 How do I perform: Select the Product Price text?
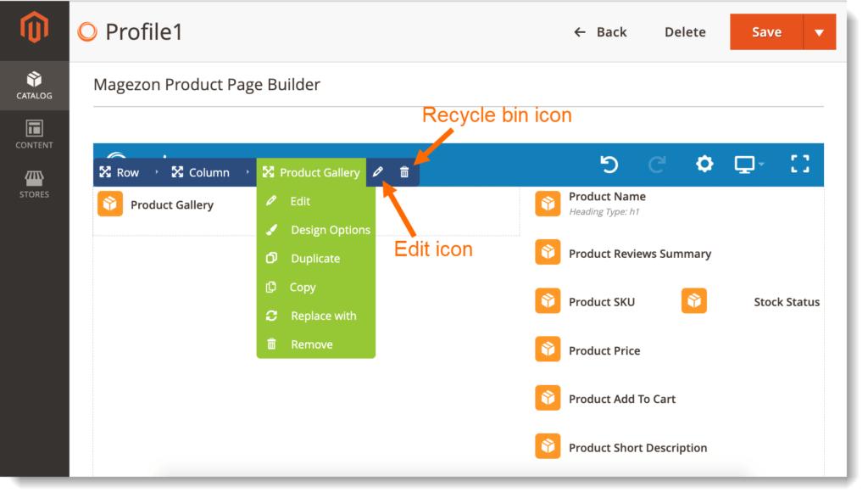point(604,350)
